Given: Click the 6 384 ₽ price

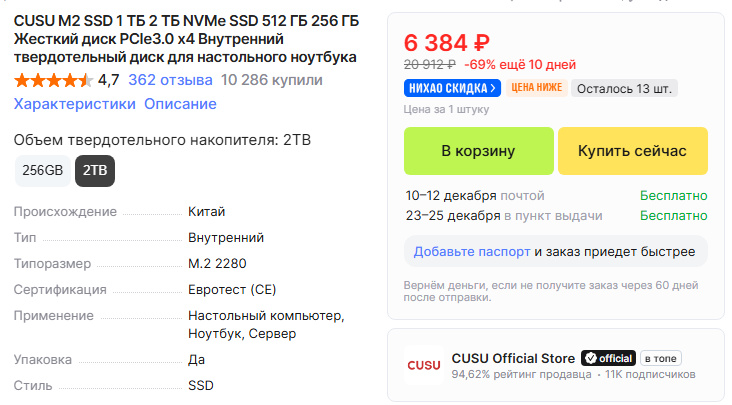Looking at the screenshot, I should [446, 43].
